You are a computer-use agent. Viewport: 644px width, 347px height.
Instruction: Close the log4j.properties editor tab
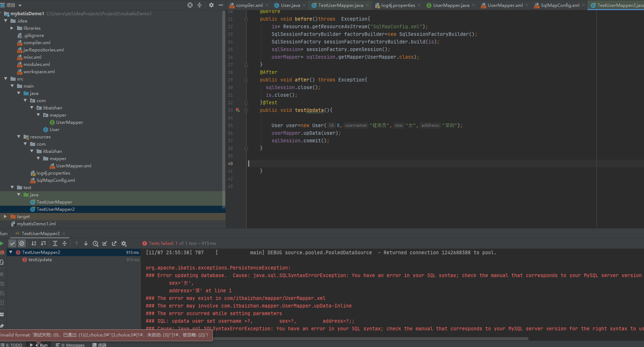click(419, 5)
